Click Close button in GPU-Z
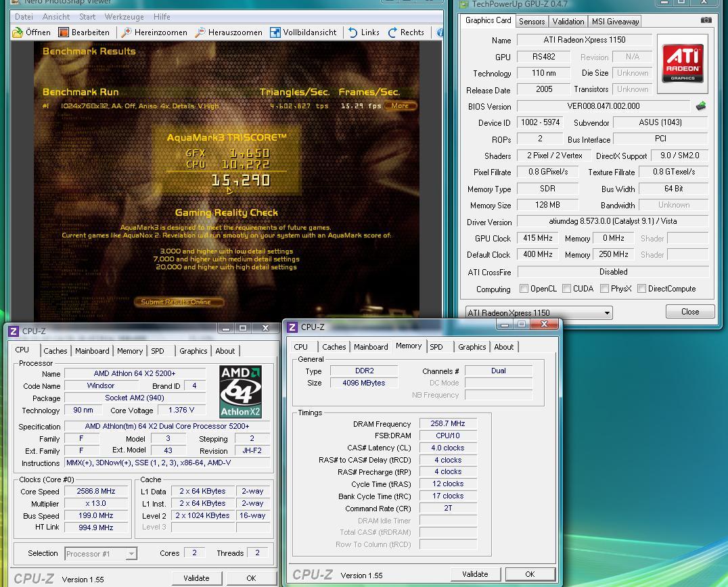728x587 pixels. (690, 312)
